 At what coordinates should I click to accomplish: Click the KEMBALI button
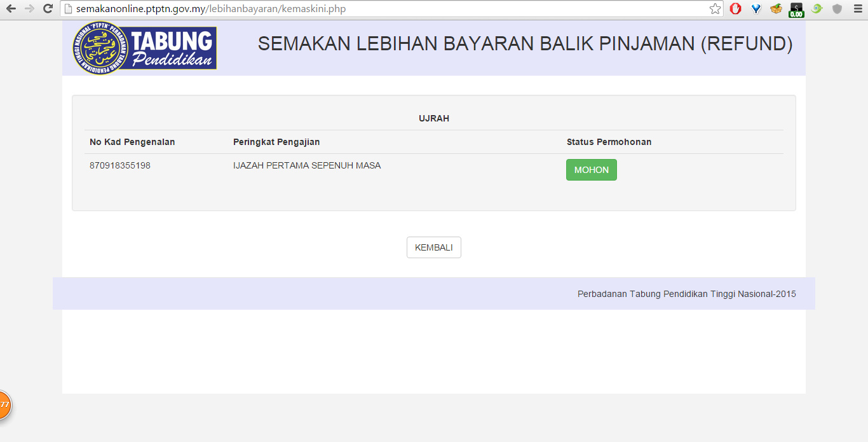click(434, 247)
